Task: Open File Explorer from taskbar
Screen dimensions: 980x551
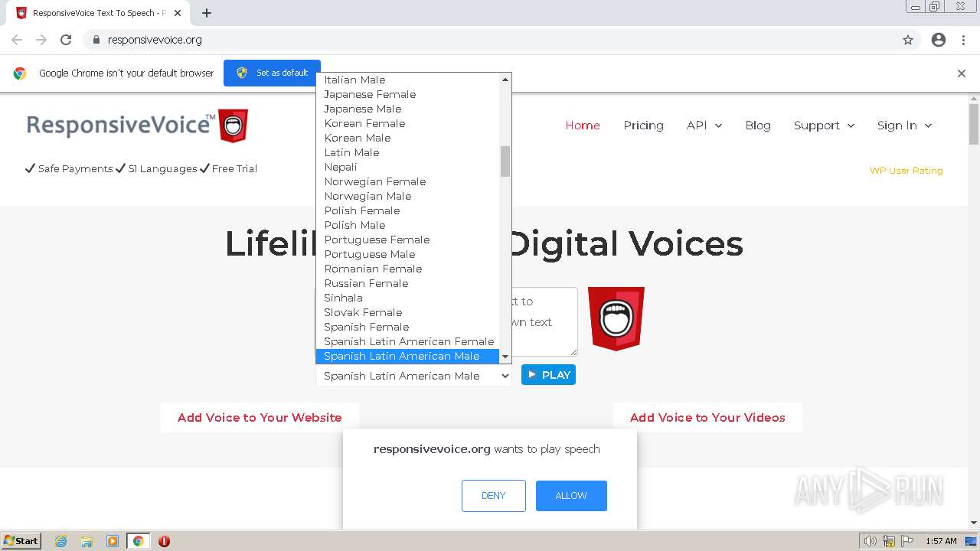Action: point(87,541)
